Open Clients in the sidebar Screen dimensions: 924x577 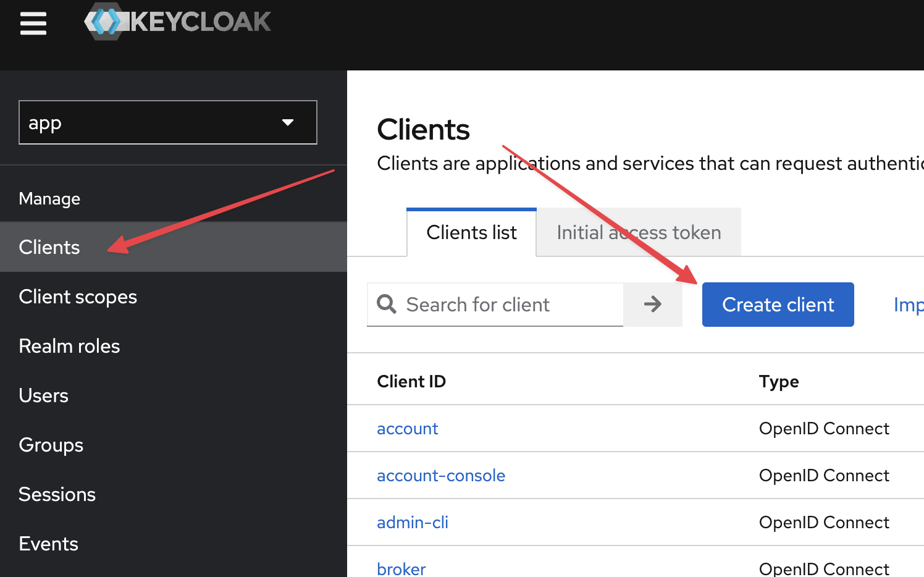click(49, 247)
